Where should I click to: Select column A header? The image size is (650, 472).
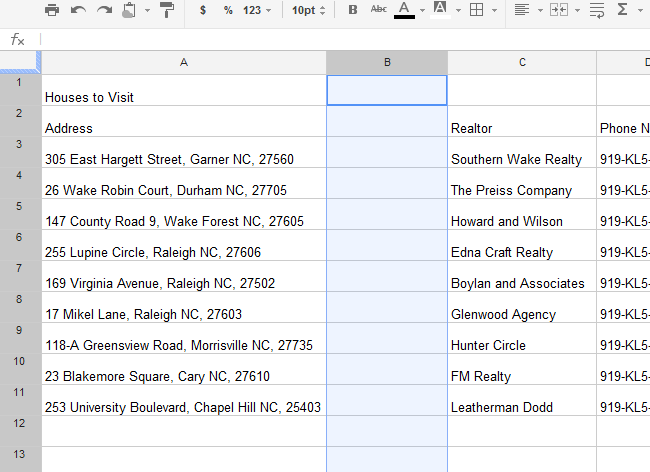184,63
